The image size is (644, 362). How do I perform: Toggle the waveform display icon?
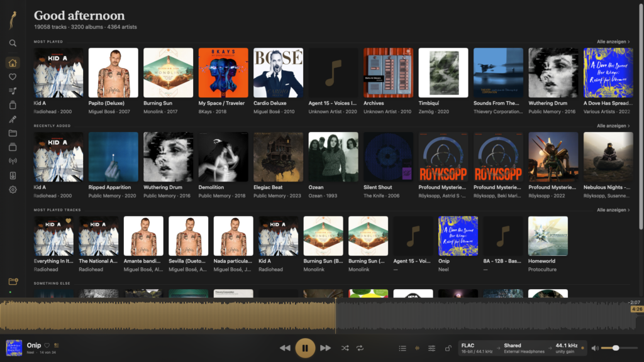pos(417,348)
